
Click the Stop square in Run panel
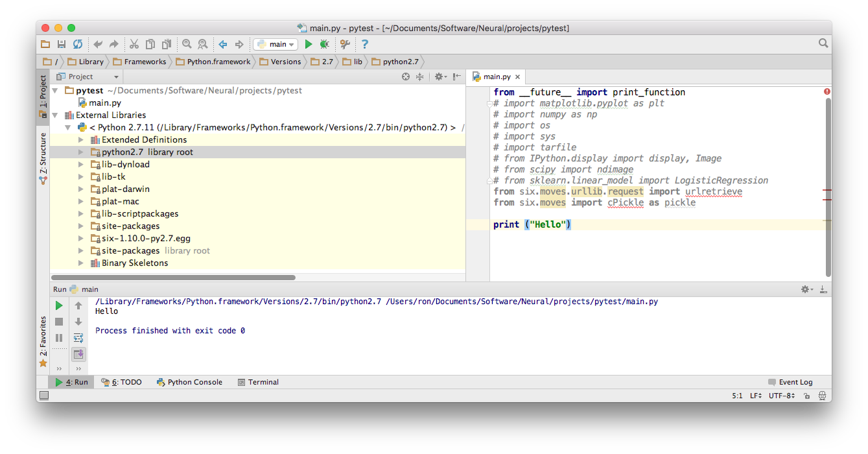pyautogui.click(x=59, y=322)
